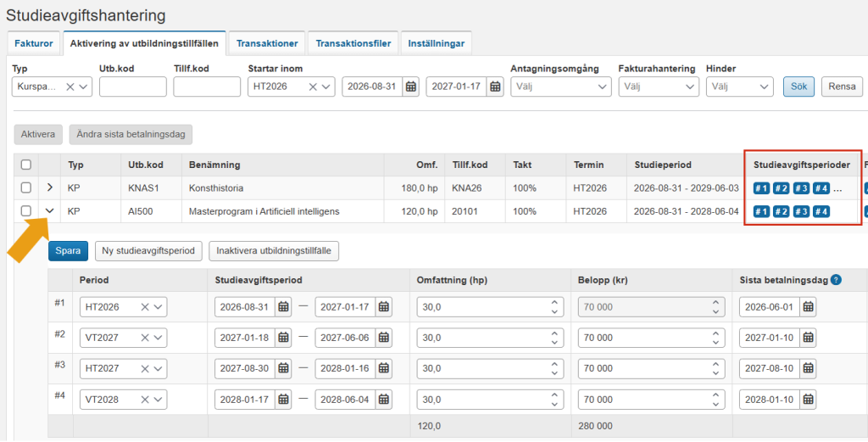Collapse the AI500 Masterprogram row details
The width and height of the screenshot is (868, 442).
(x=50, y=211)
